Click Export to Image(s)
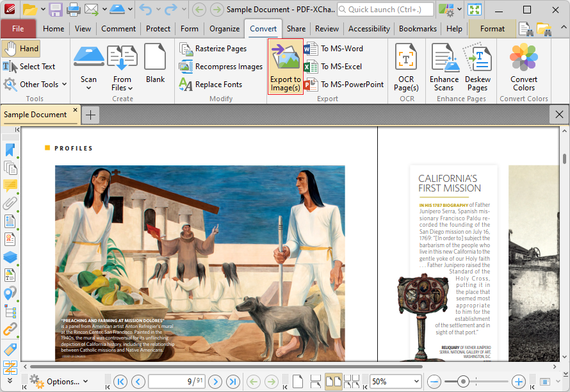 tap(286, 67)
